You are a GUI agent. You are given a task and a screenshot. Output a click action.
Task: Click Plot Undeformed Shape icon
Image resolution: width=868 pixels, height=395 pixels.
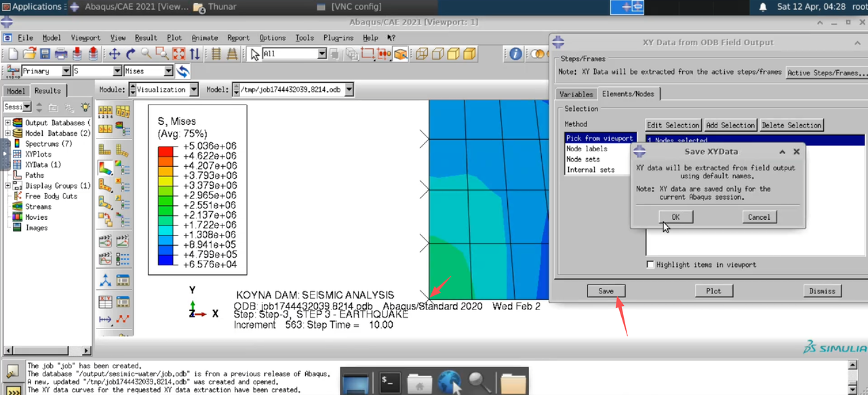tap(106, 149)
